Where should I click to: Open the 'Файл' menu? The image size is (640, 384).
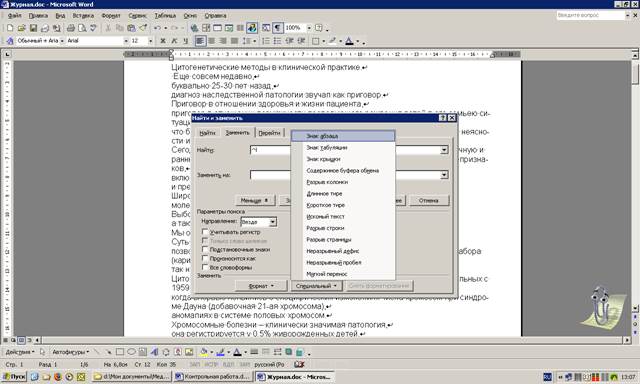[x=15, y=16]
